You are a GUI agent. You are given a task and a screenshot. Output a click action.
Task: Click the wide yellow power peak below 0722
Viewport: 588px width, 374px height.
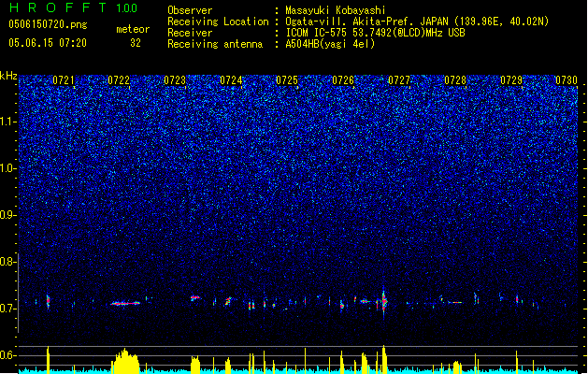coord(125,361)
